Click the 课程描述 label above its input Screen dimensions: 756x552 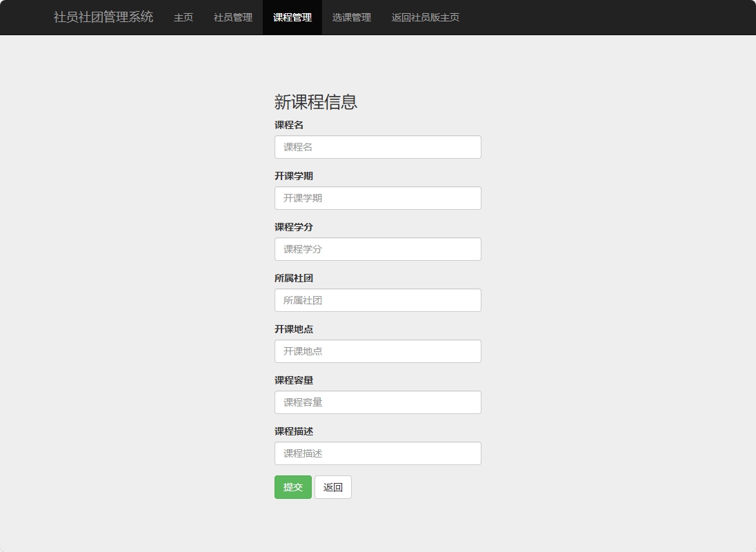pos(295,431)
